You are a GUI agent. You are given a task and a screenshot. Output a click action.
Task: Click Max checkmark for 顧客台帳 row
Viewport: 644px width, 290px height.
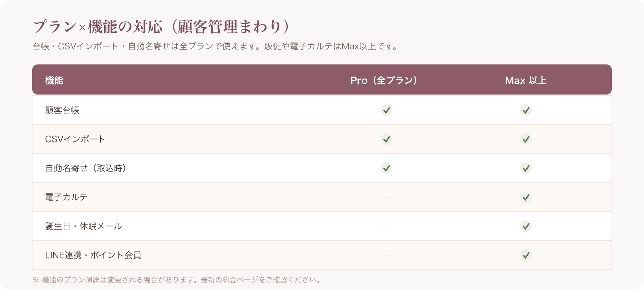pyautogui.click(x=526, y=110)
